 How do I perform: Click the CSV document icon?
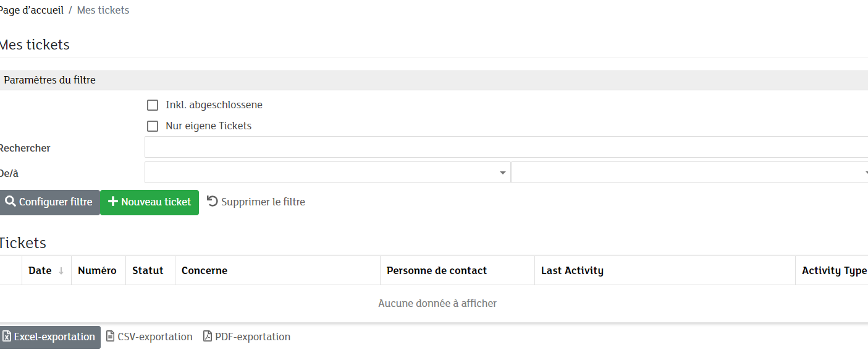coord(111,337)
